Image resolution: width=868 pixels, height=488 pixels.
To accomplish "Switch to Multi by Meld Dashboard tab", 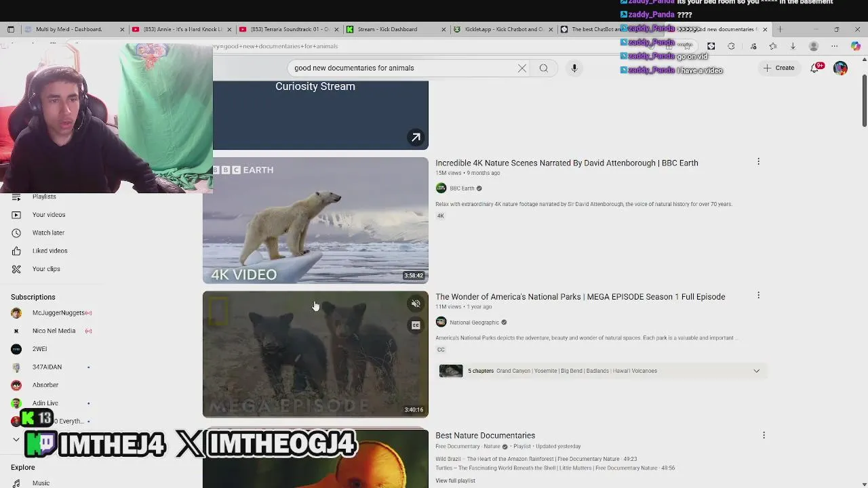I will [68, 29].
